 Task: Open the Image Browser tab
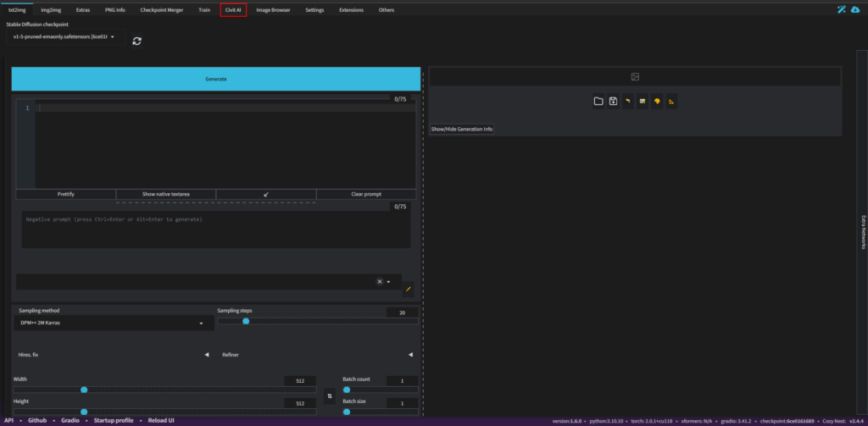(272, 10)
